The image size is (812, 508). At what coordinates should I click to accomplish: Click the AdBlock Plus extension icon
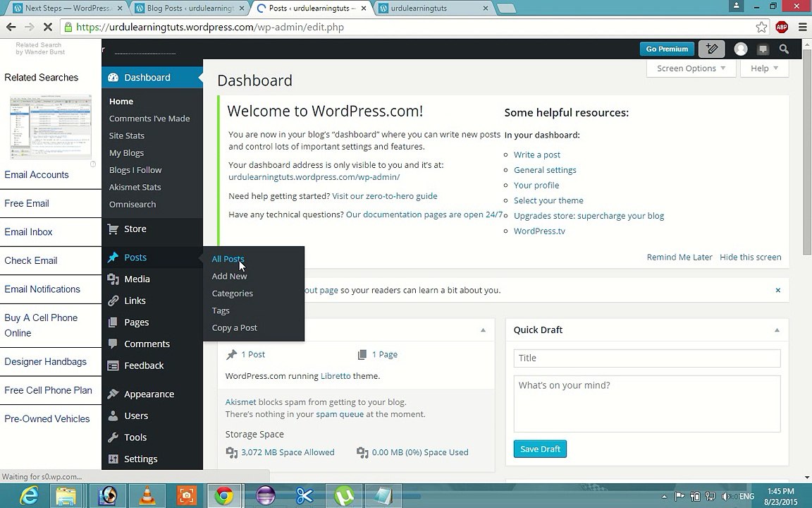(x=782, y=27)
